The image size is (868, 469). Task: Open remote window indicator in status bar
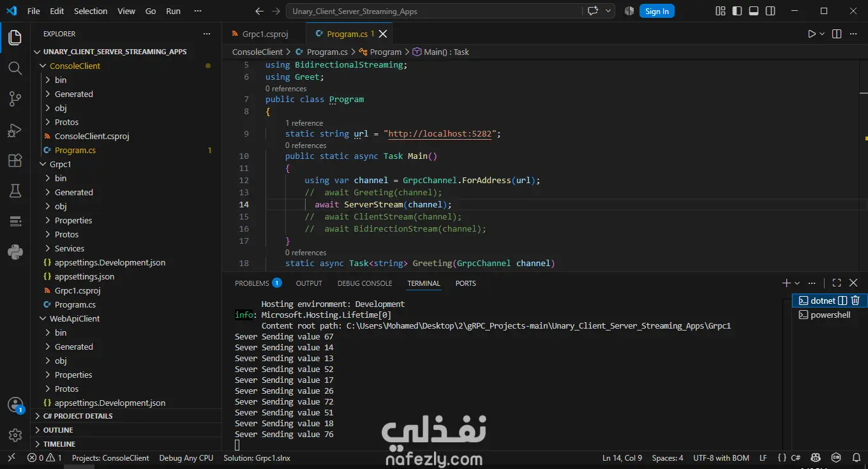pos(11,458)
